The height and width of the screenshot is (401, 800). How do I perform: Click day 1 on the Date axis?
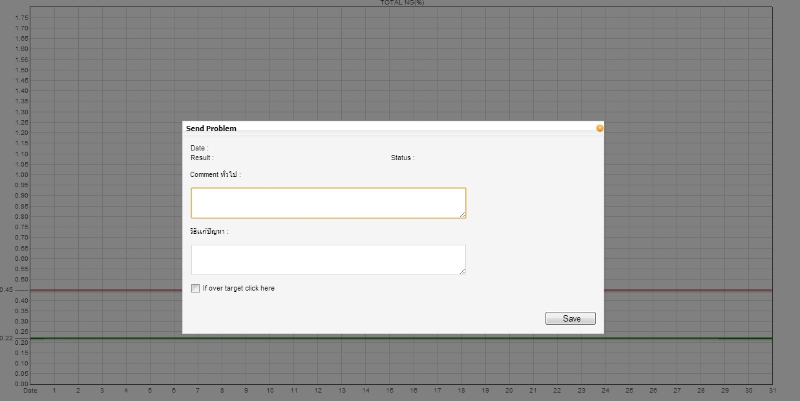[54, 391]
